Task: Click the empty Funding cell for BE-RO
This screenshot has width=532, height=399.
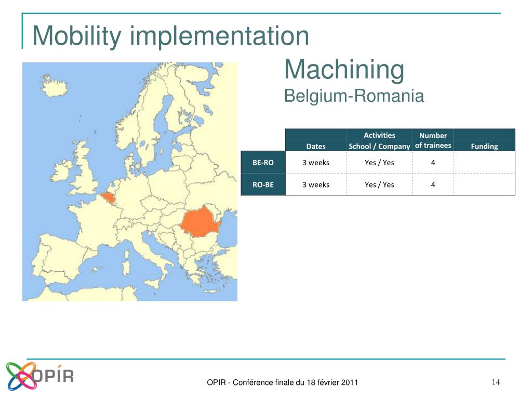Action: coord(484,163)
